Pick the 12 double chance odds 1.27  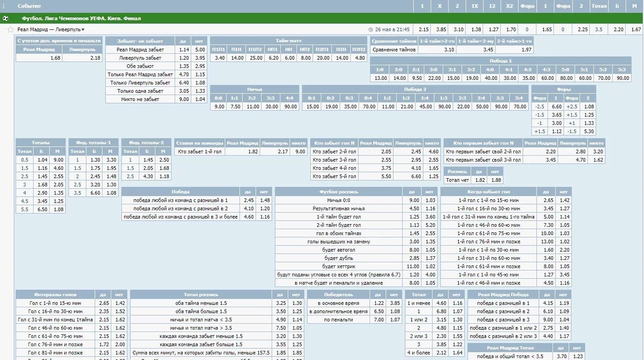[x=494, y=29]
